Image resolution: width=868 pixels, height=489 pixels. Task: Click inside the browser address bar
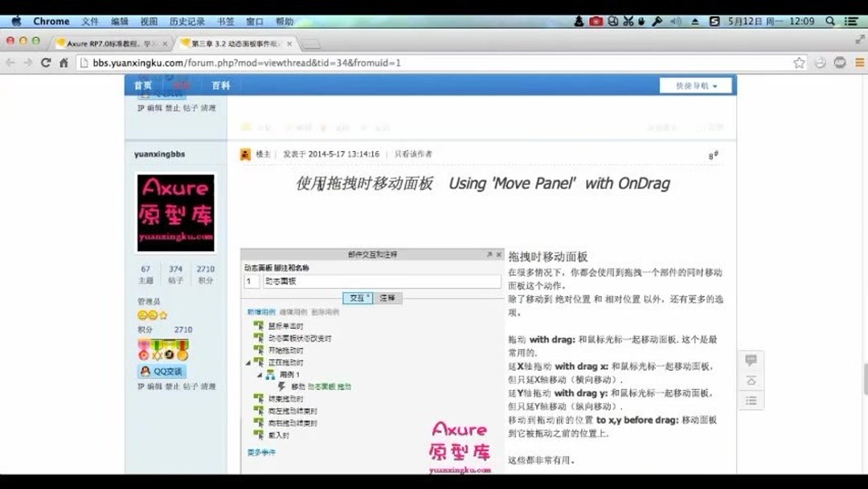(321, 62)
